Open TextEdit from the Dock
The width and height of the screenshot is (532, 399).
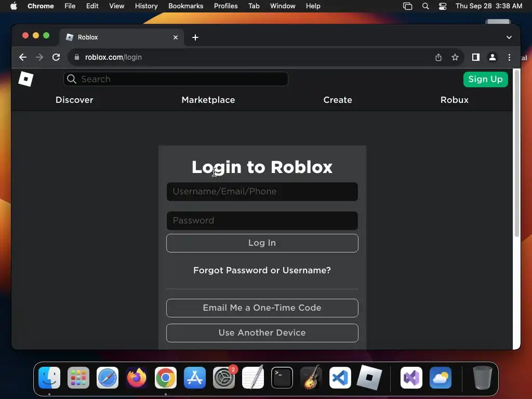click(253, 378)
